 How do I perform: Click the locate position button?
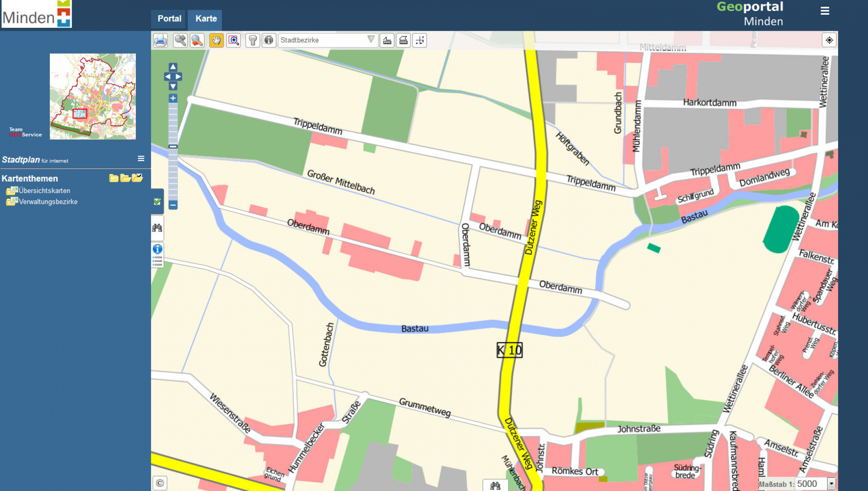coord(829,40)
